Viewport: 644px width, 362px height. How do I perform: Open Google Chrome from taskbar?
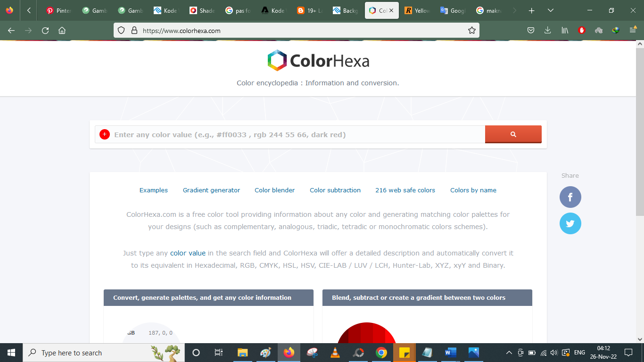pos(381,353)
